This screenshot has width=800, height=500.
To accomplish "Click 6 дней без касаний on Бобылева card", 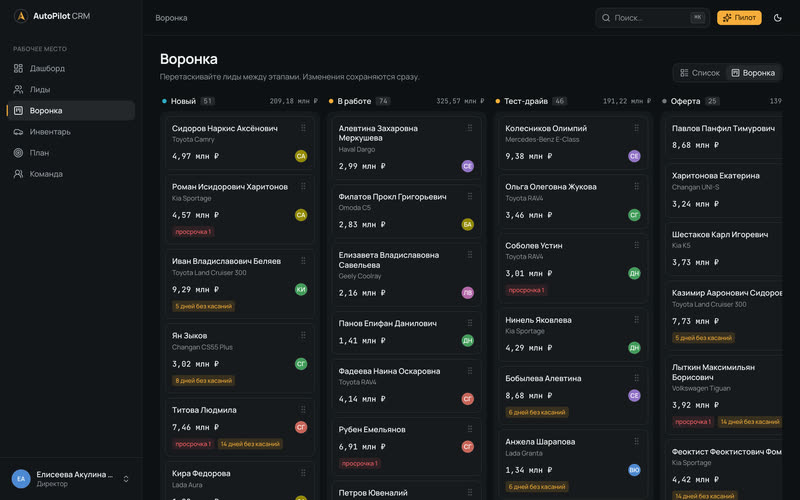I will [x=537, y=412].
